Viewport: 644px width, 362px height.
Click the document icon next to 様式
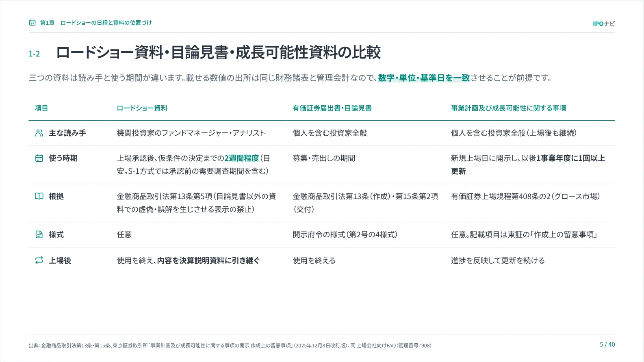[39, 234]
